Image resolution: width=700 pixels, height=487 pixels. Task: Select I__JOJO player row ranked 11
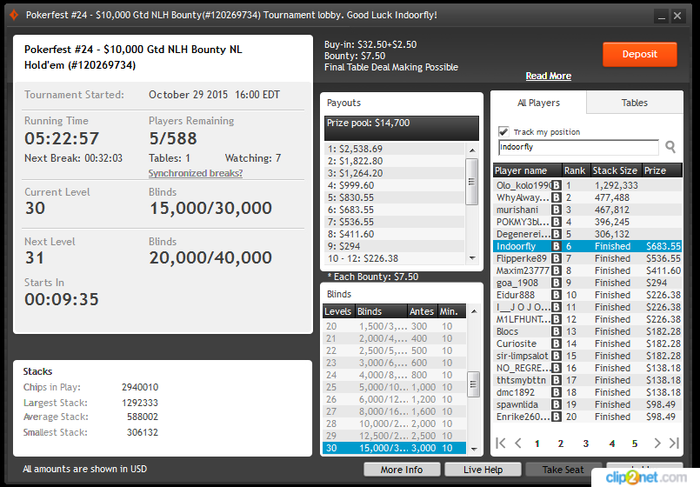[588, 307]
